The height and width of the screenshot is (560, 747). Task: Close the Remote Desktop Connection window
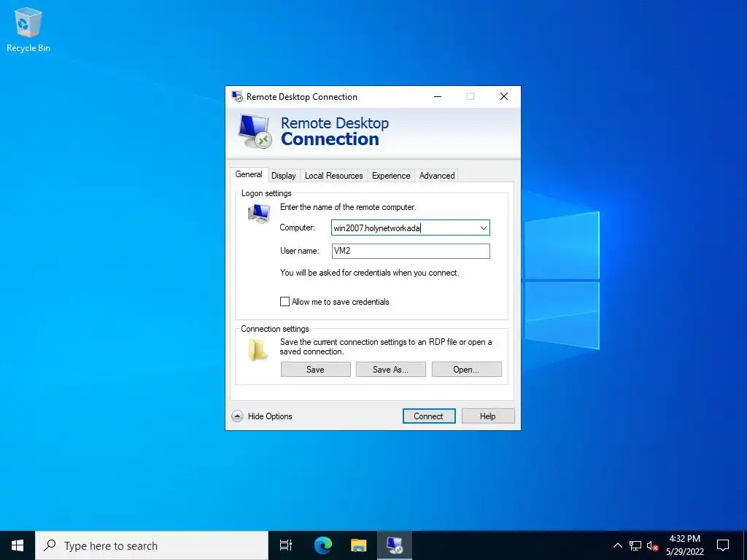504,97
